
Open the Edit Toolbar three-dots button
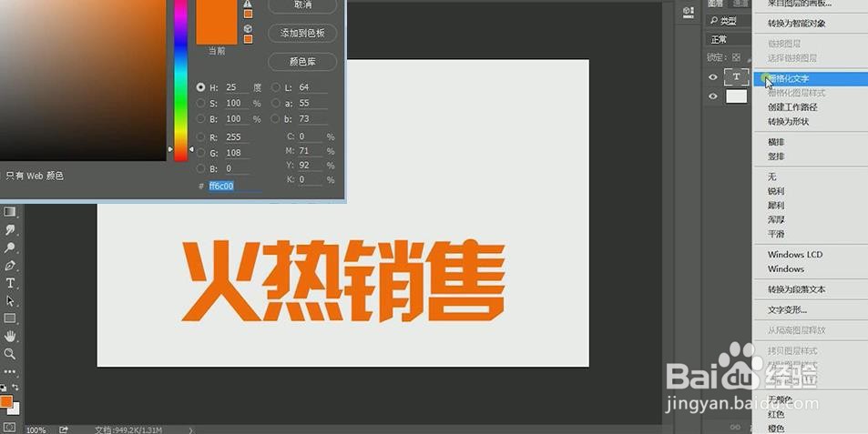9,371
